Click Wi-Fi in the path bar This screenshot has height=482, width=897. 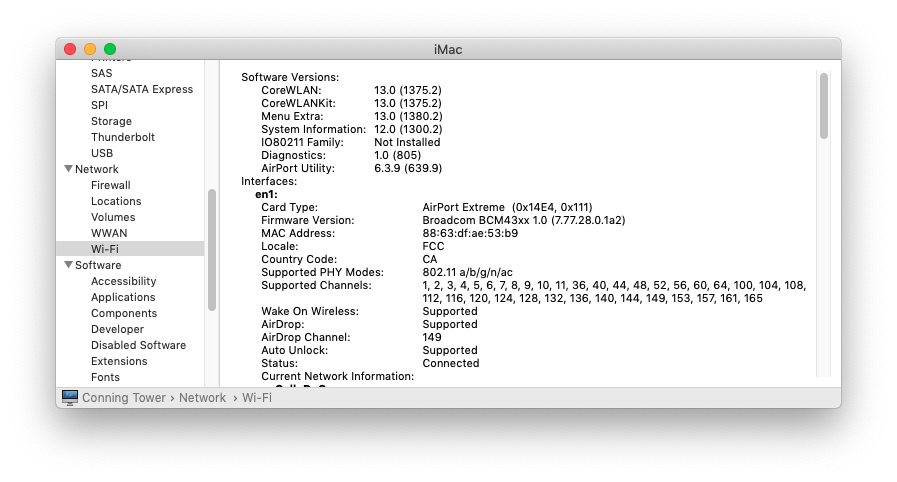[257, 397]
